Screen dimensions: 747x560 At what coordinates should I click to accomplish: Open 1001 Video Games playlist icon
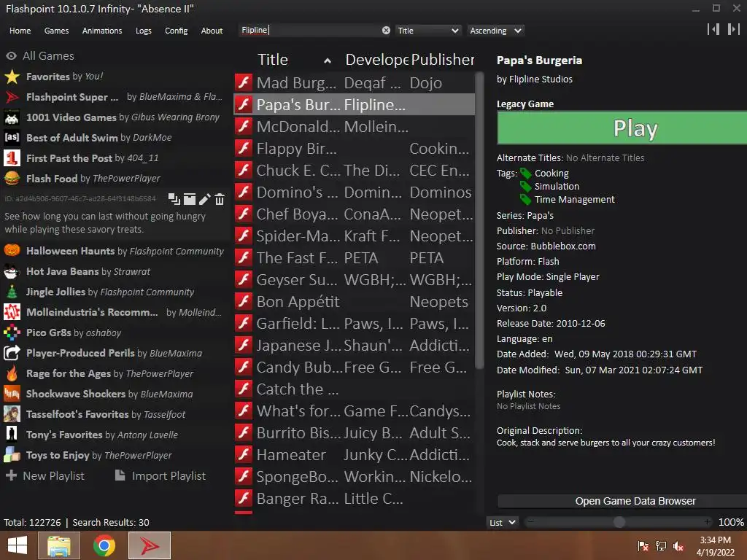pos(12,117)
